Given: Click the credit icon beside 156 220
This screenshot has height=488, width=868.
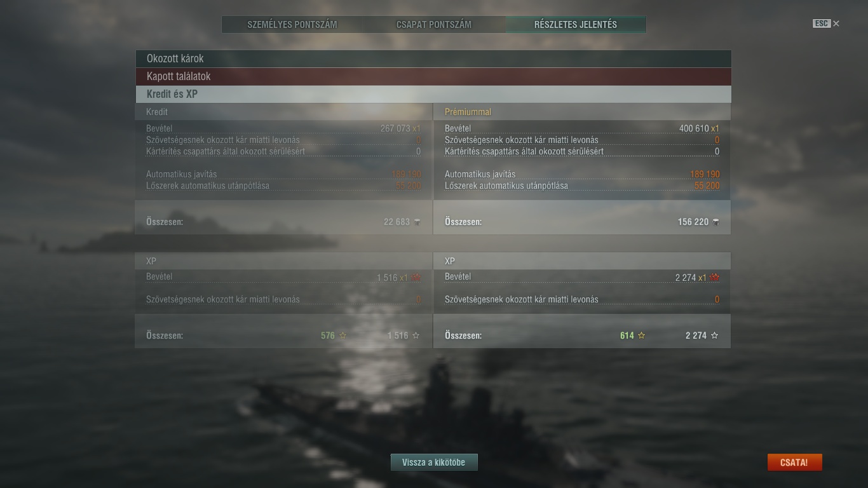Looking at the screenshot, I should pos(716,222).
